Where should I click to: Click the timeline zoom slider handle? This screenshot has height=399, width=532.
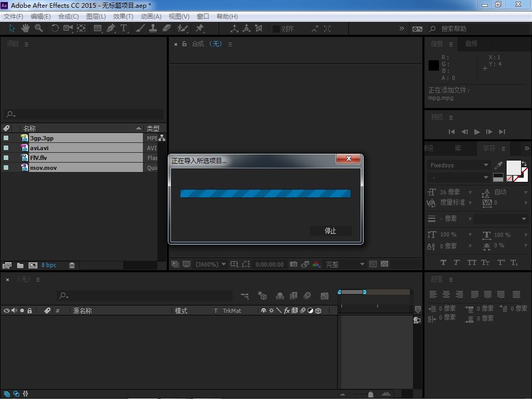pos(370,394)
